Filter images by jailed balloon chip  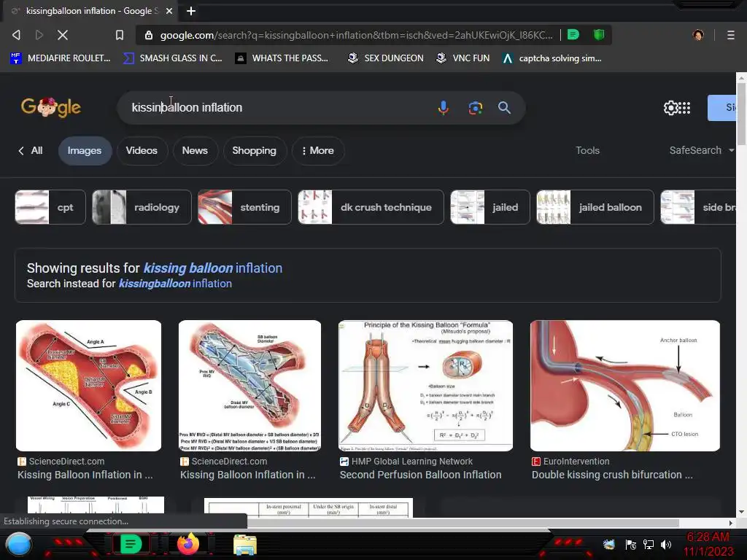(595, 207)
